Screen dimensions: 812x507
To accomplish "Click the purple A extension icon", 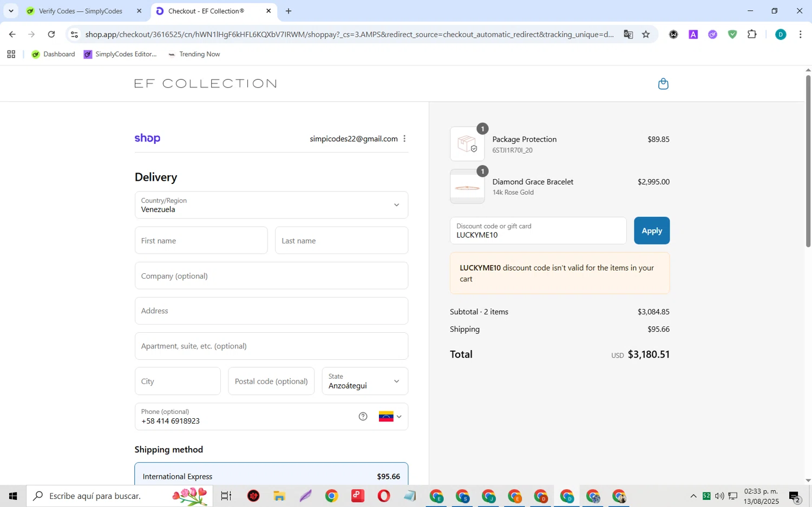I will tap(693, 35).
